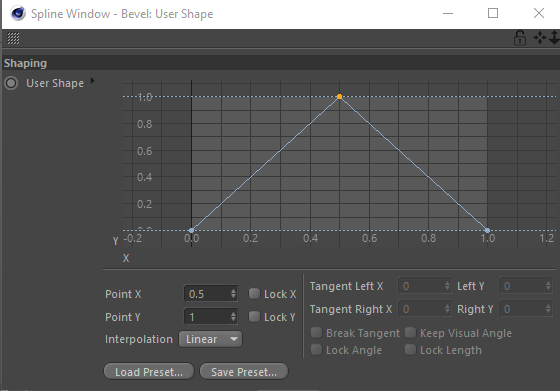Toggle the Lock Angle checkbox
This screenshot has height=391, width=560.
click(316, 350)
